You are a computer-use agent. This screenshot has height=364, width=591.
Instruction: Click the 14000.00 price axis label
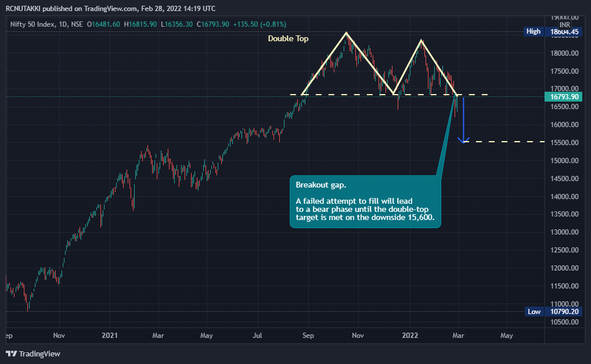(x=564, y=197)
